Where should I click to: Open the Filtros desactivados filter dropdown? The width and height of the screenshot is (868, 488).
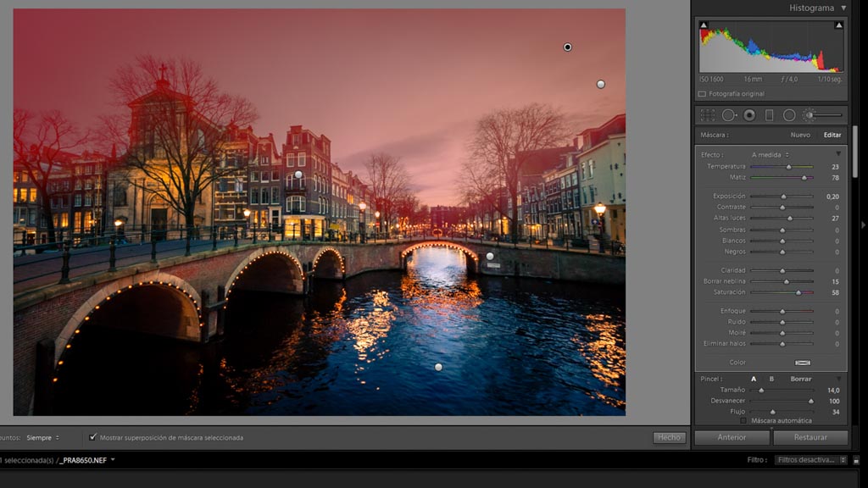pyautogui.click(x=810, y=459)
